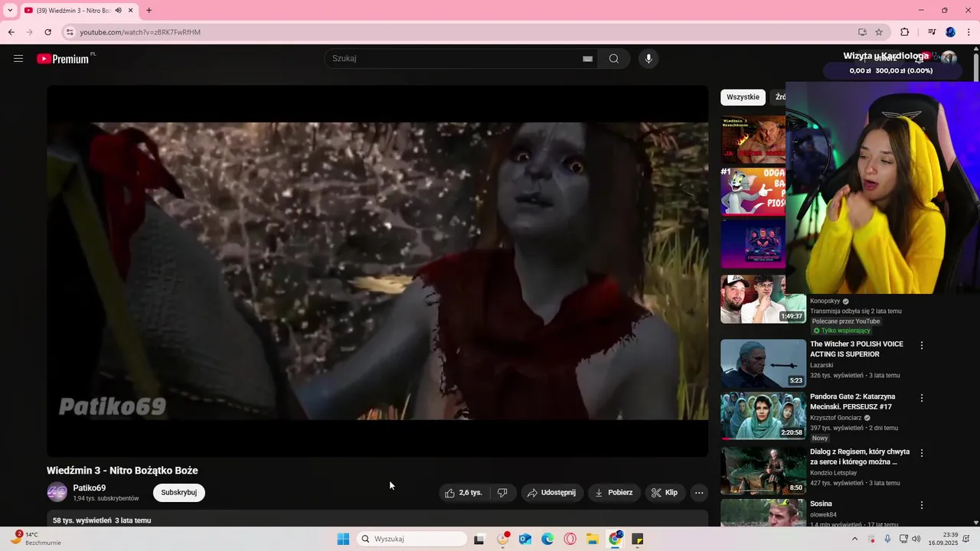Open The Witcher 3 POLISH VOICE ACTING title
The height and width of the screenshot is (551, 980).
[857, 349]
